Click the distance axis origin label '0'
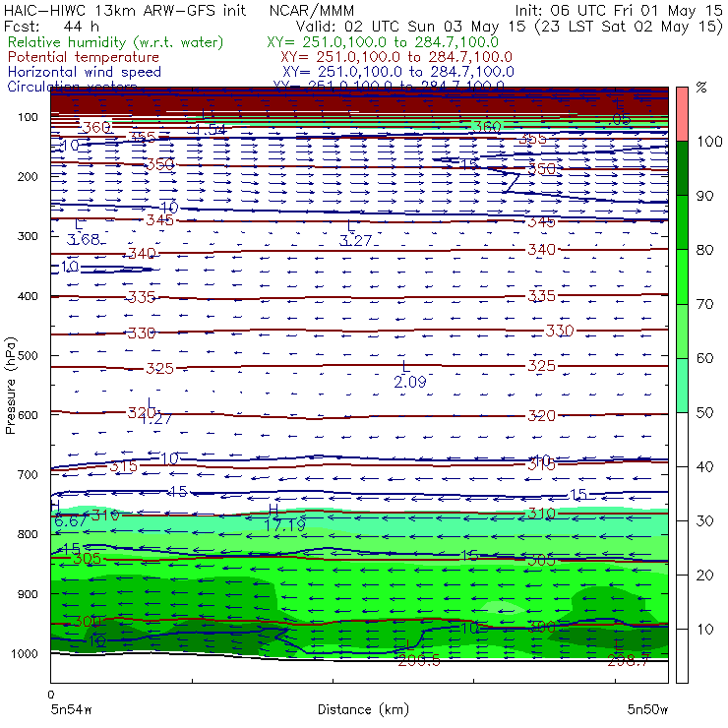Viewport: 728px width, 728px height. coord(51,695)
